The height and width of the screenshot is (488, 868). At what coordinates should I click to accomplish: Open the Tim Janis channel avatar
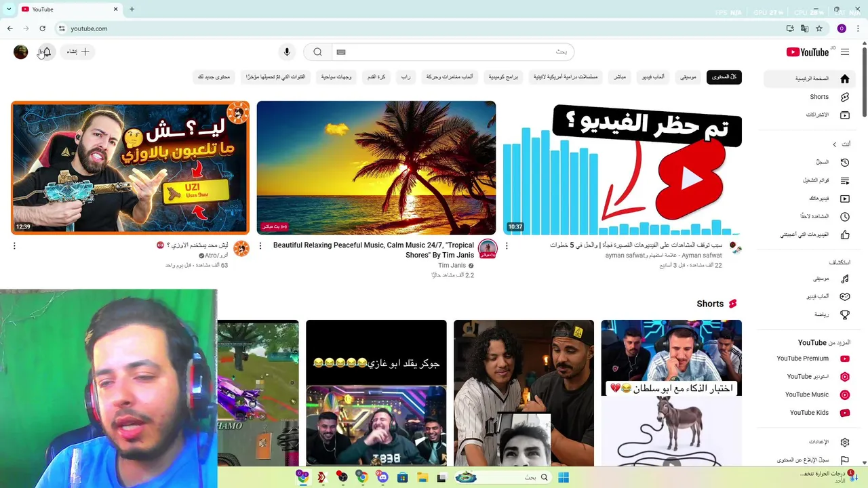click(x=488, y=249)
